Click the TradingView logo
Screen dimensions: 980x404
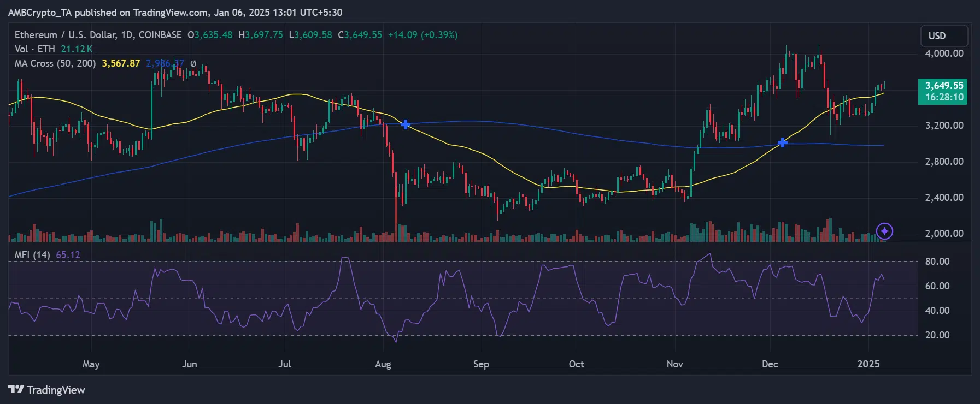(x=47, y=390)
